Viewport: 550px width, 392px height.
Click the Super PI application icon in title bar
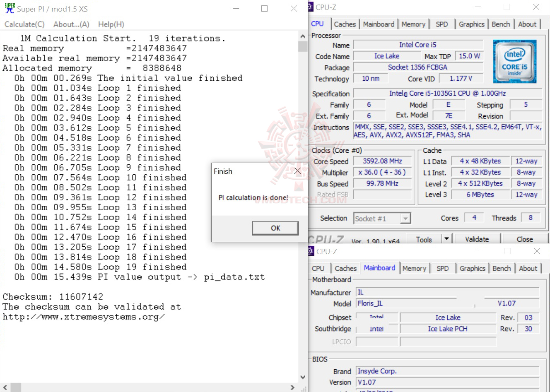[x=10, y=8]
